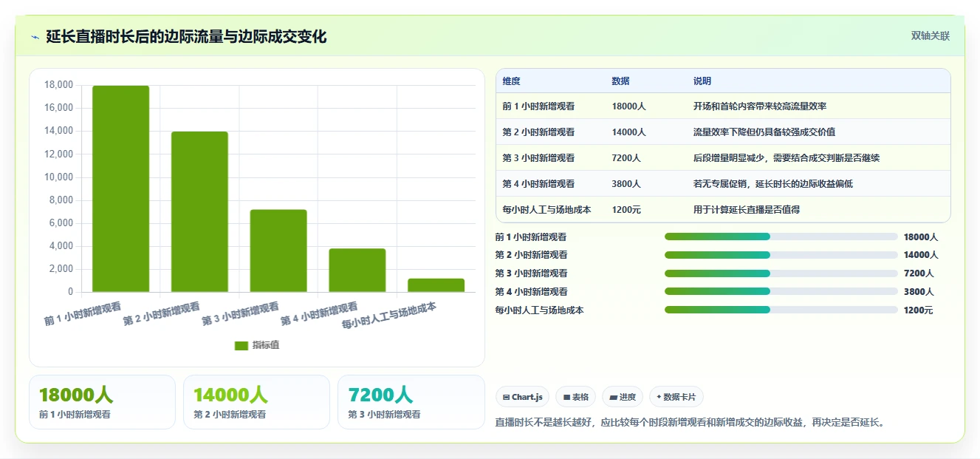Click the 18,000 y-axis tick label
The height and width of the screenshot is (459, 980).
(58, 85)
